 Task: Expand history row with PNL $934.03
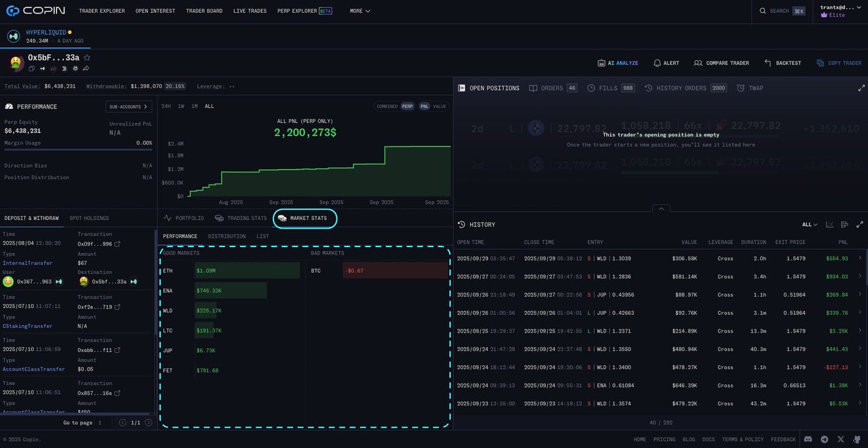[x=860, y=276]
